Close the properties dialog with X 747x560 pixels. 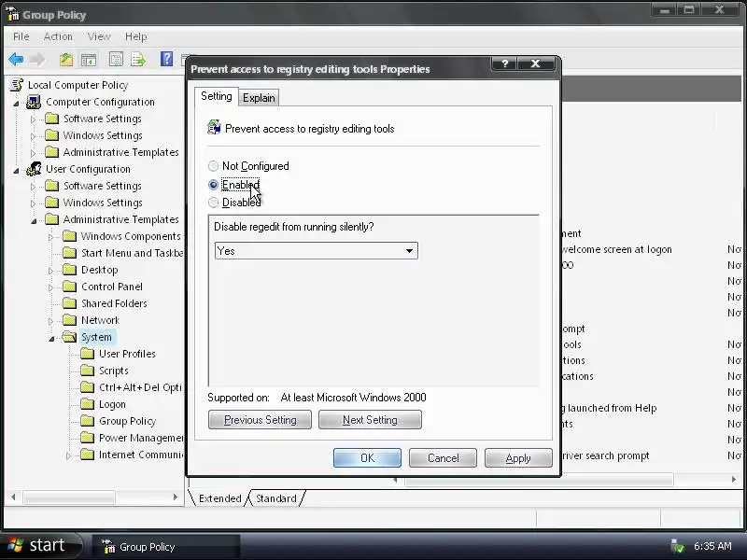tap(535, 63)
